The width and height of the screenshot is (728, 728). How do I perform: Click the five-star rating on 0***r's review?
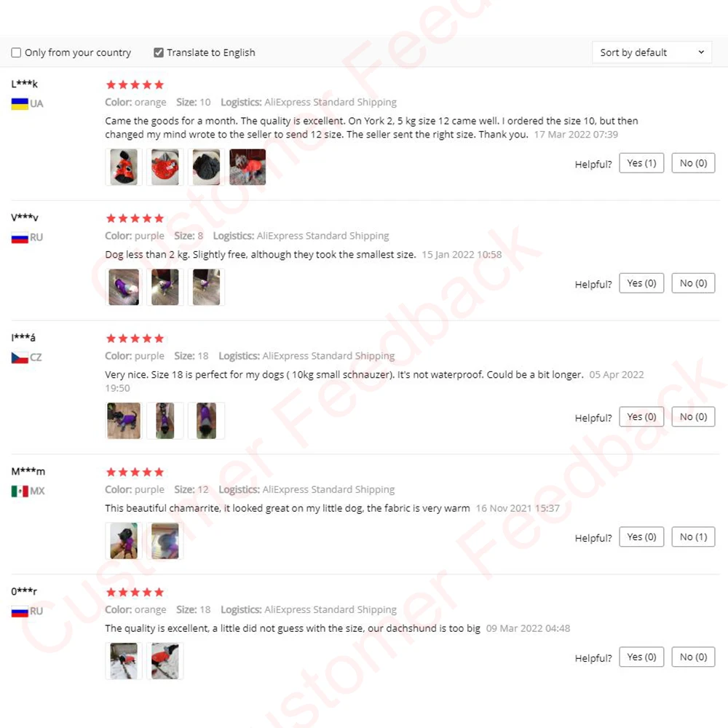point(135,592)
